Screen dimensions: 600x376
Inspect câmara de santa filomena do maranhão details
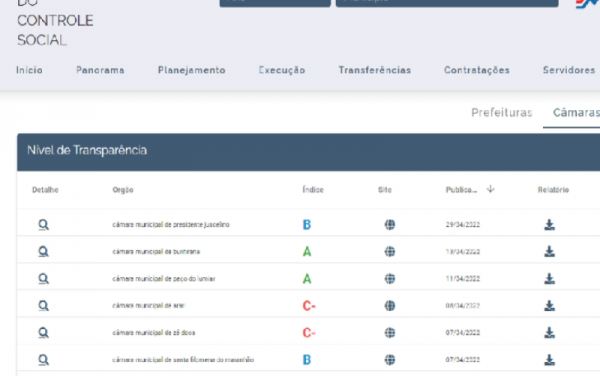[43, 360]
